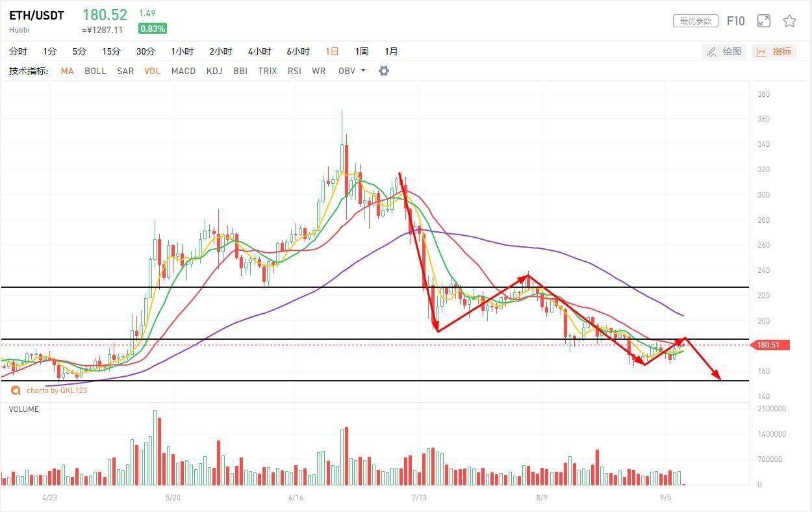Enable the MACD indicator

coord(183,71)
